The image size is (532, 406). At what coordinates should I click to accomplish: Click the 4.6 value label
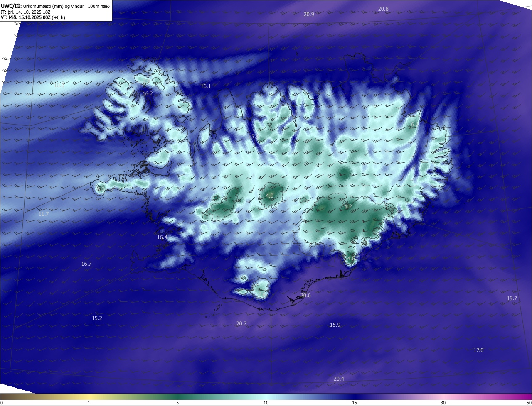pos(351,259)
